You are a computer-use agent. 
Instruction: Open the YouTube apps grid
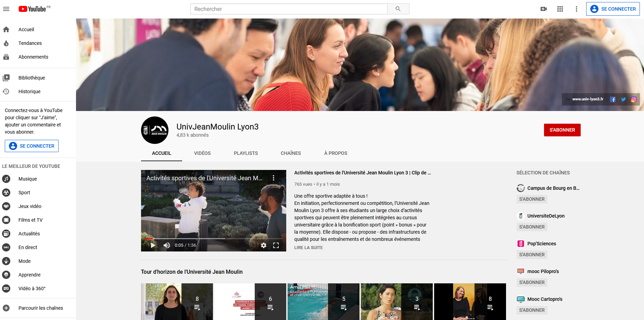pyautogui.click(x=560, y=9)
